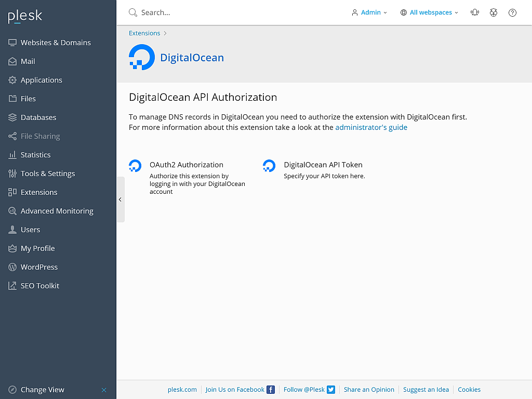Select OAuth2 Authorization option

186,165
